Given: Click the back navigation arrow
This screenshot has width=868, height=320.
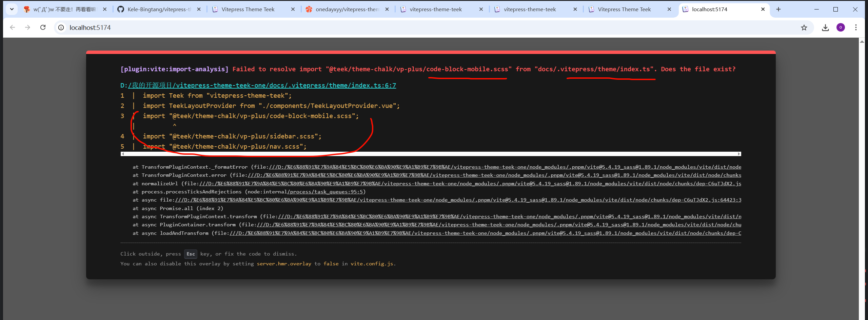Looking at the screenshot, I should pyautogui.click(x=13, y=27).
